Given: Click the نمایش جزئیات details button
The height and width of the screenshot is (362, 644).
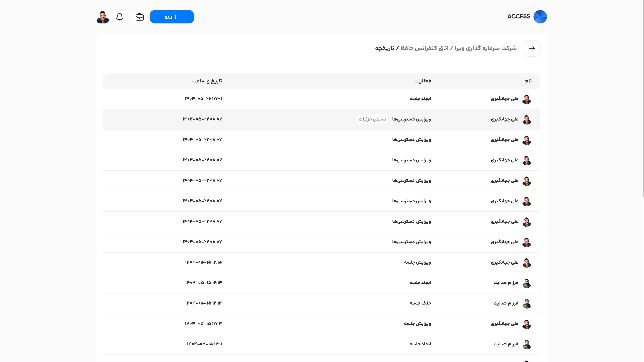Looking at the screenshot, I should [372, 119].
